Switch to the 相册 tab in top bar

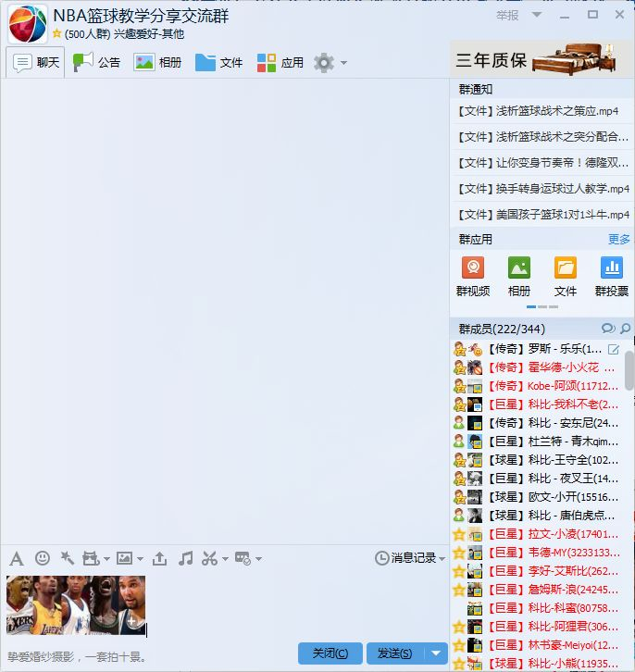point(157,63)
